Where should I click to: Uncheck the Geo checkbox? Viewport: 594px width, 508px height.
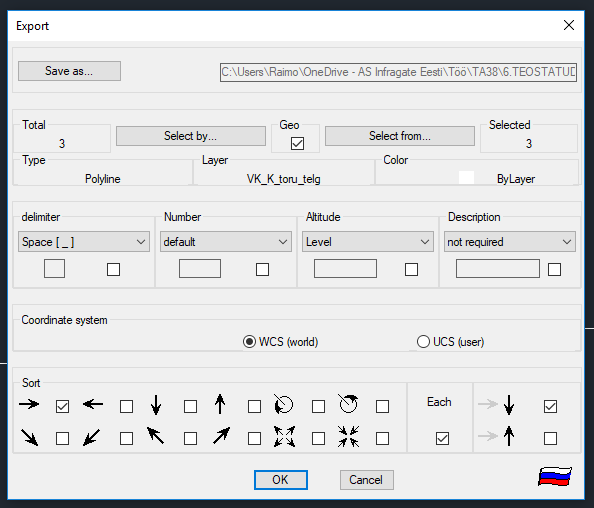coord(297,144)
